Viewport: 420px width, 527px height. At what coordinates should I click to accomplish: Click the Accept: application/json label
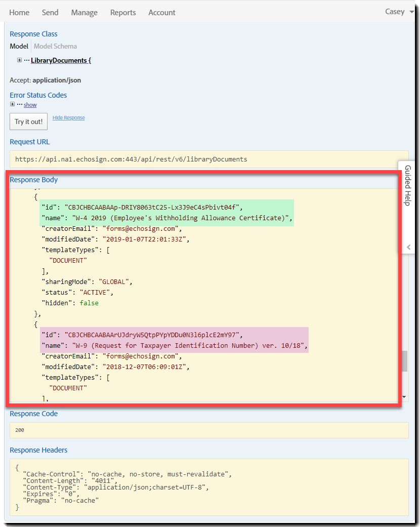pyautogui.click(x=45, y=80)
